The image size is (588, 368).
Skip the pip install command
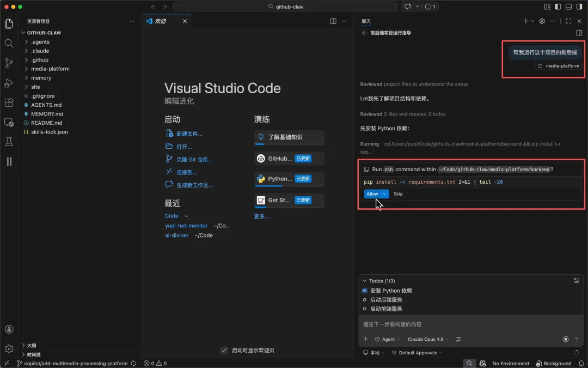[398, 194]
